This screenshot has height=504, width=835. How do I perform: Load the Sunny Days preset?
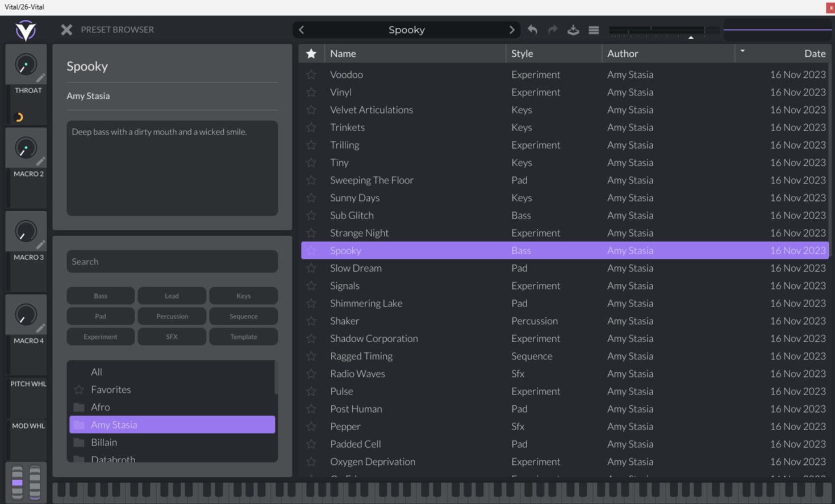pos(565,198)
